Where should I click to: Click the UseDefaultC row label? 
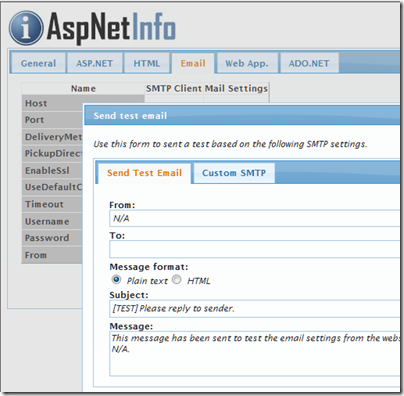point(53,187)
